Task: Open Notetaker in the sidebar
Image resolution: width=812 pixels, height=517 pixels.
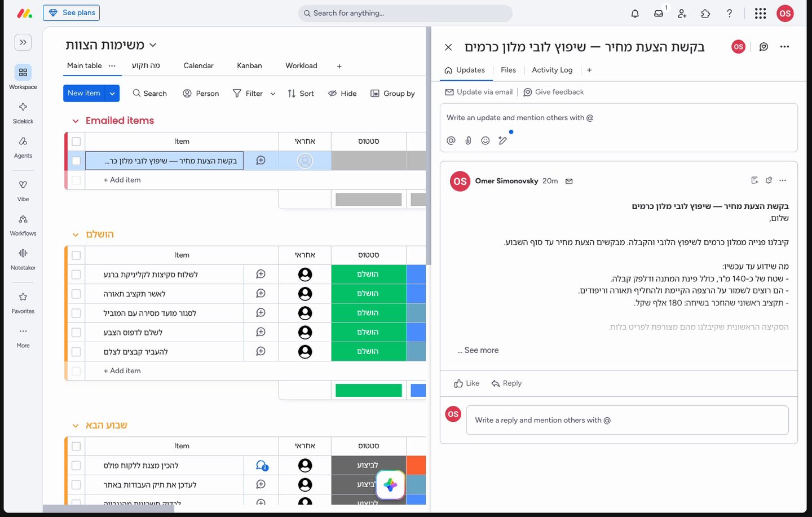Action: pyautogui.click(x=23, y=259)
